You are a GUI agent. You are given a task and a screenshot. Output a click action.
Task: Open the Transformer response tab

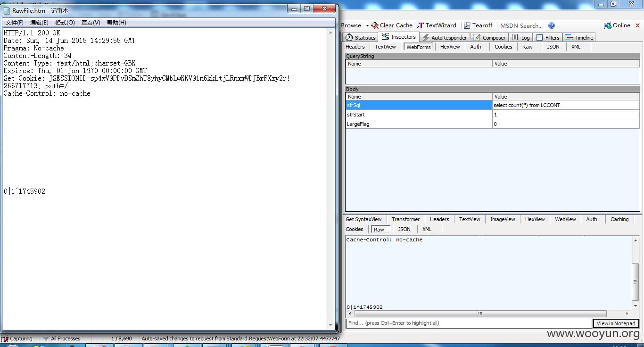click(x=405, y=219)
